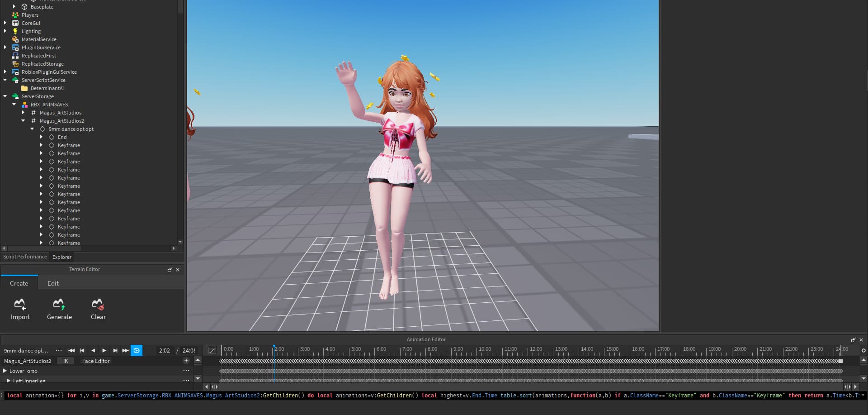
Task: Enable IK mode for Magus_ArtStudios2
Action: (66, 361)
